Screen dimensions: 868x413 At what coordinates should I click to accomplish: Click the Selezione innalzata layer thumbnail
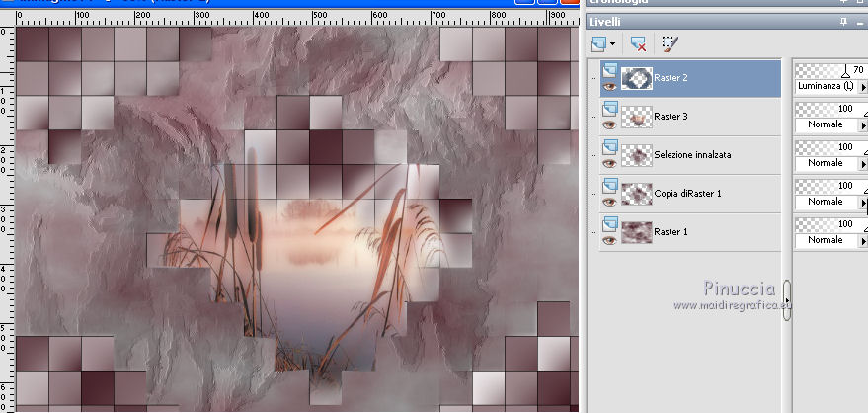[637, 155]
